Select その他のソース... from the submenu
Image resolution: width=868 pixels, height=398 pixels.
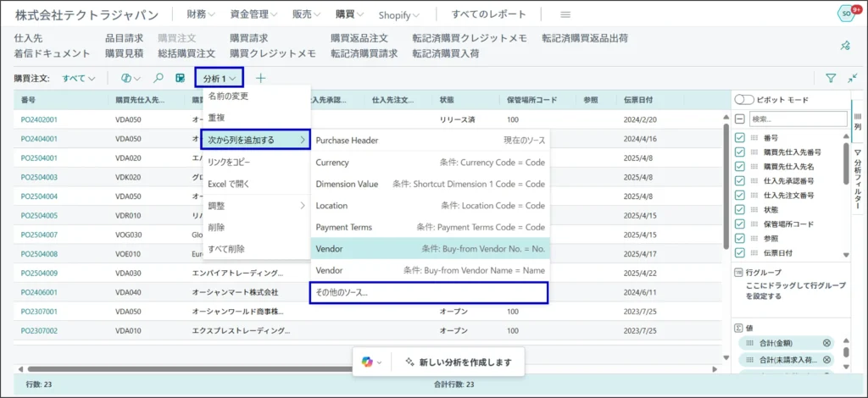pos(428,292)
